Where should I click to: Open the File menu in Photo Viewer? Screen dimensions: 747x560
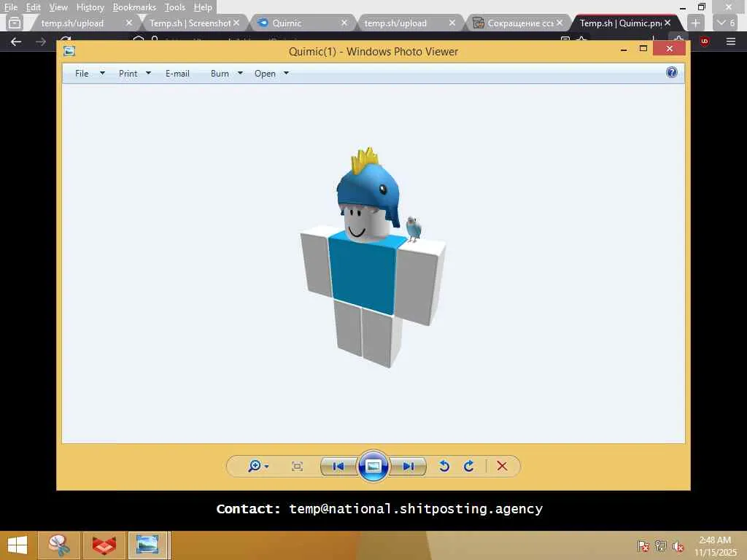82,74
